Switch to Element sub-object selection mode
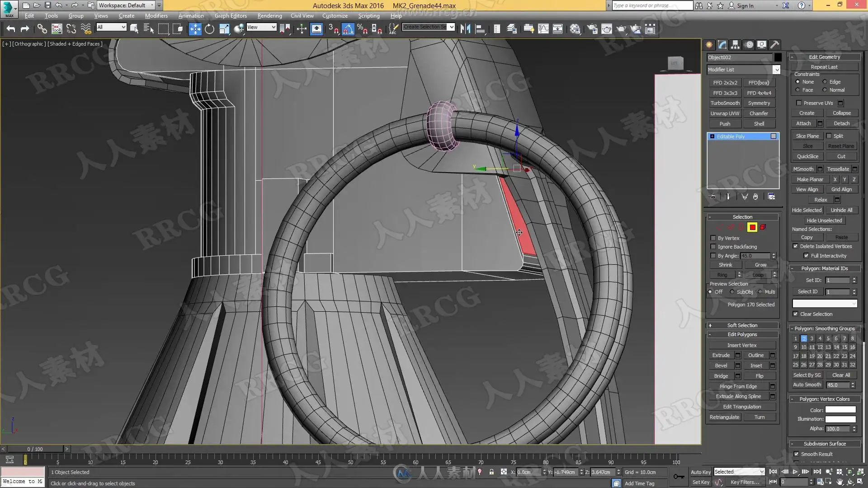The width and height of the screenshot is (868, 488). (x=763, y=227)
